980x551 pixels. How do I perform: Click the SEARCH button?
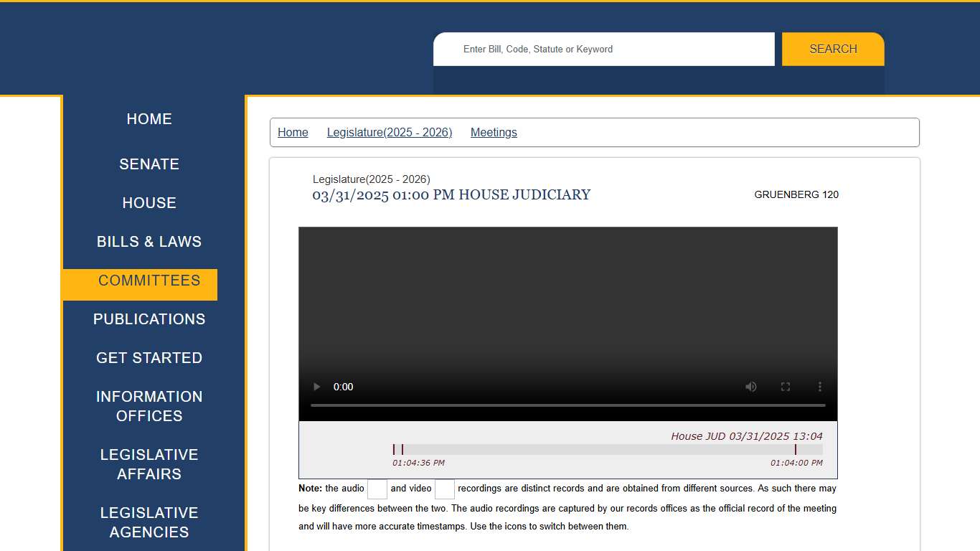832,49
